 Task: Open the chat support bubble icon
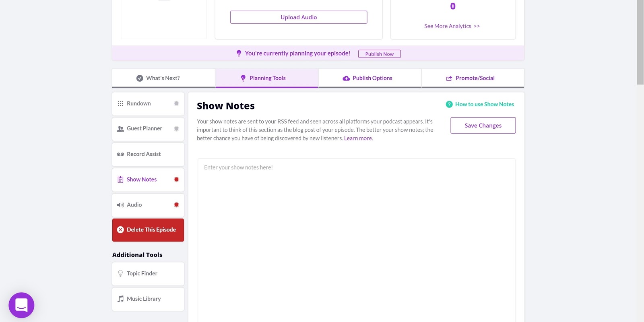click(21, 305)
